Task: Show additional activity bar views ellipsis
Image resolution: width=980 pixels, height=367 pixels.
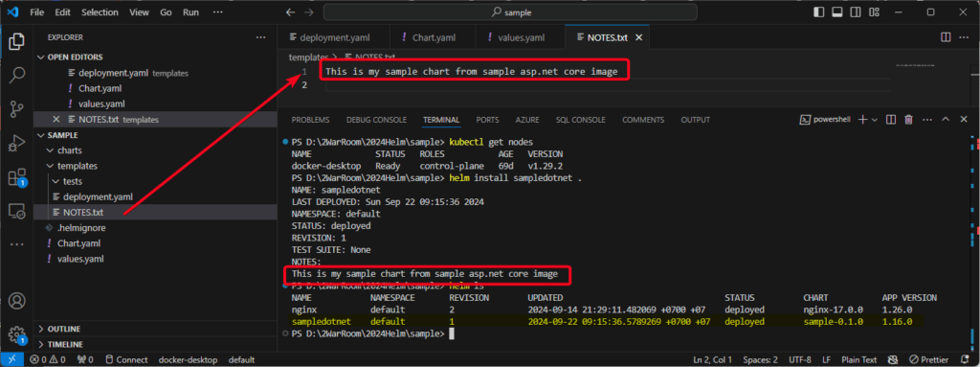Action: (x=17, y=244)
